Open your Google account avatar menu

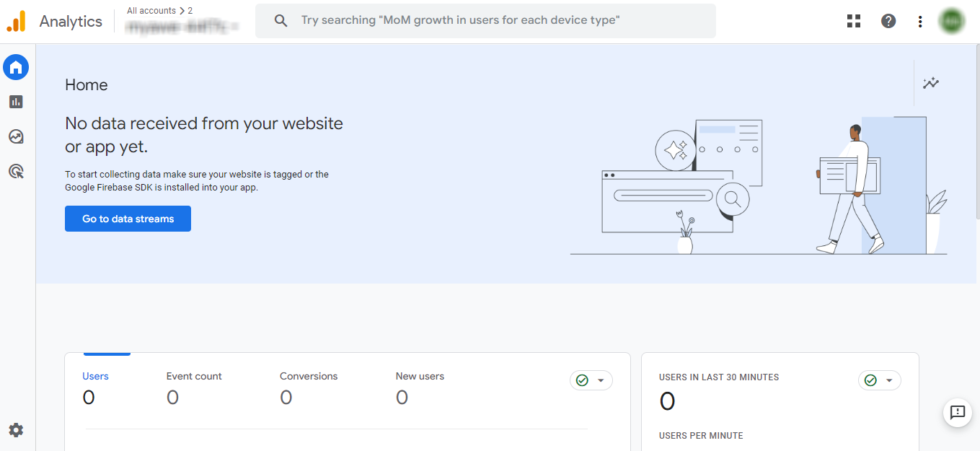(x=951, y=21)
